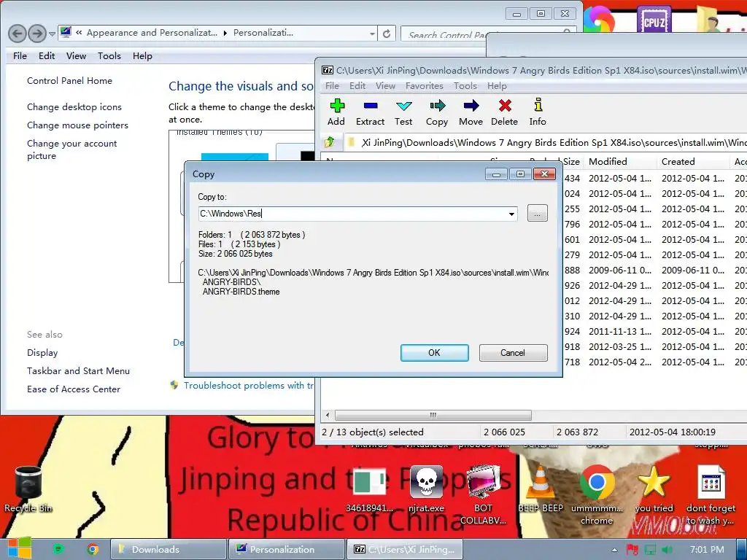Open the Edit menu in Control Panel
The width and height of the screenshot is (747, 560).
coord(47,55)
